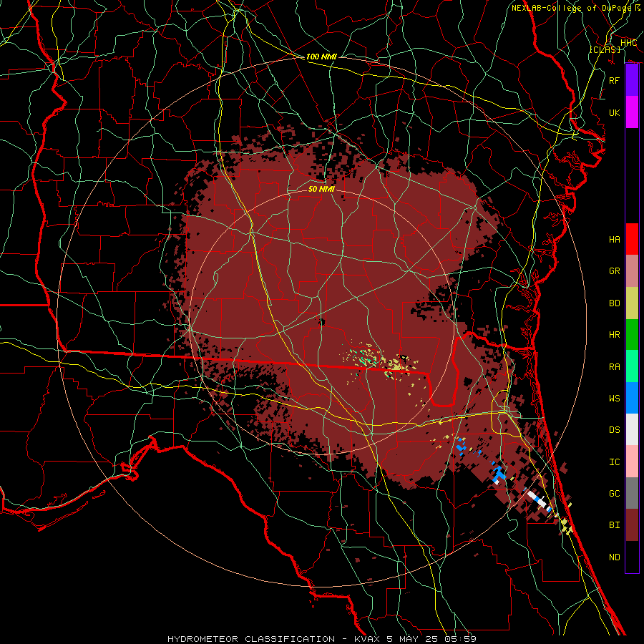Click the HA legend label
This screenshot has height=644, width=644.
pos(615,240)
